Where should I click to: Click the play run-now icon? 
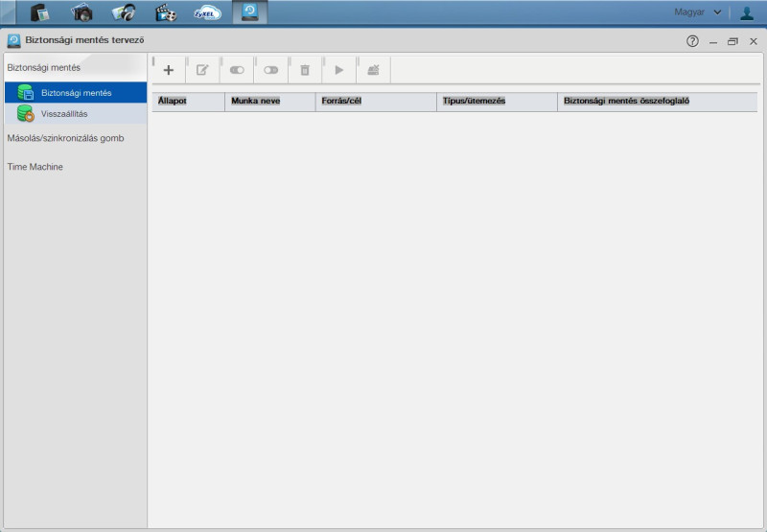tap(339, 70)
